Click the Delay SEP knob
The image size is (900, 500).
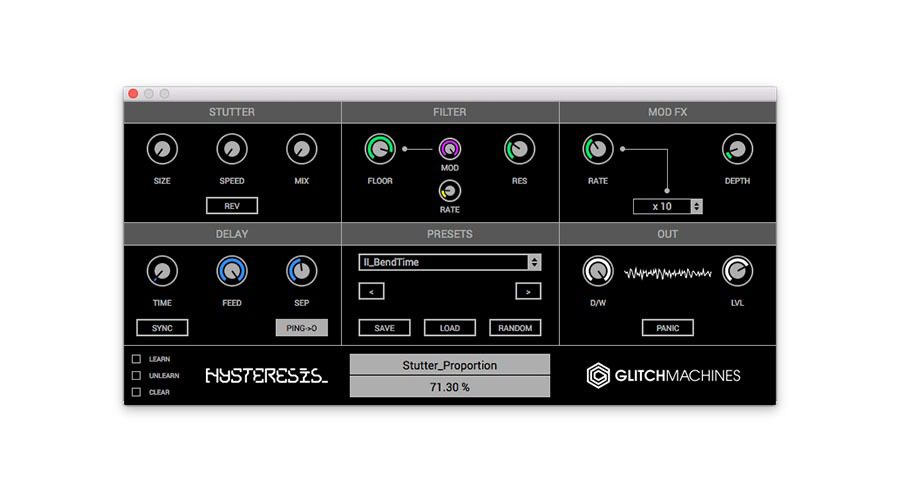tap(301, 271)
